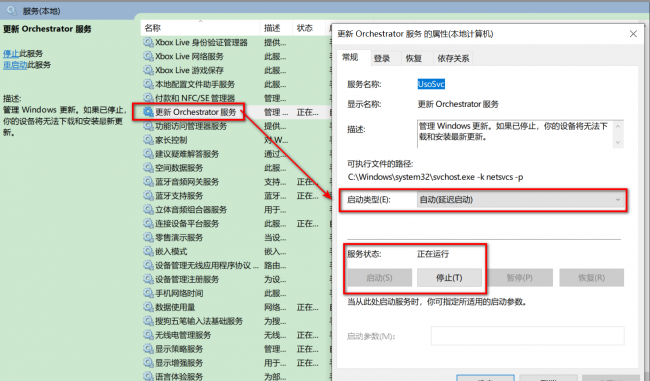This screenshot has width=650, height=381.
Task: Click the 恢复(R) button
Action: (x=592, y=278)
